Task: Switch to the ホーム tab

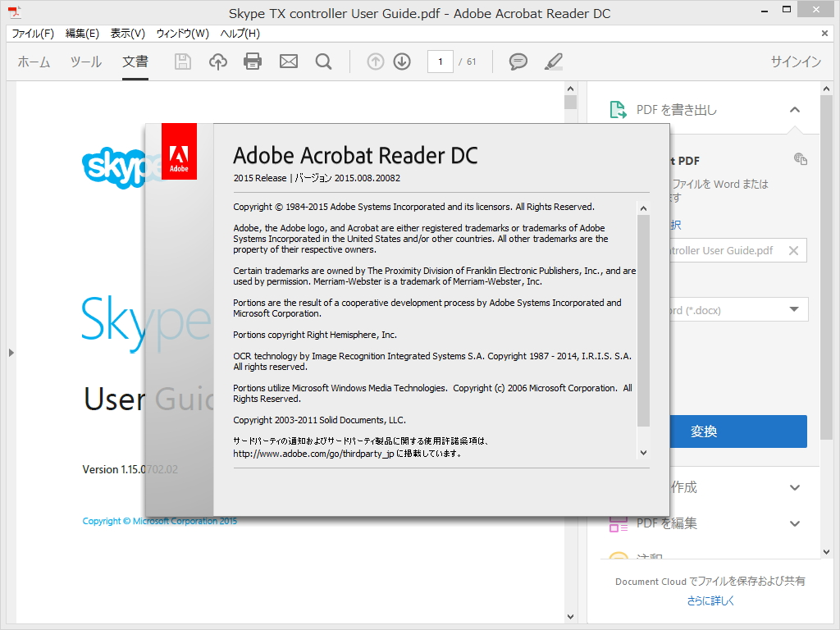Action: pos(34,62)
